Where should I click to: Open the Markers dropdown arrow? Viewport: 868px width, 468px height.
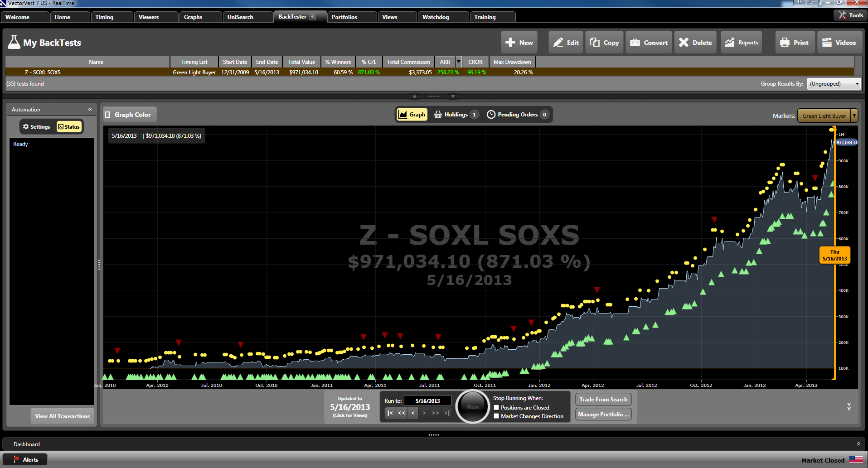[x=854, y=116]
